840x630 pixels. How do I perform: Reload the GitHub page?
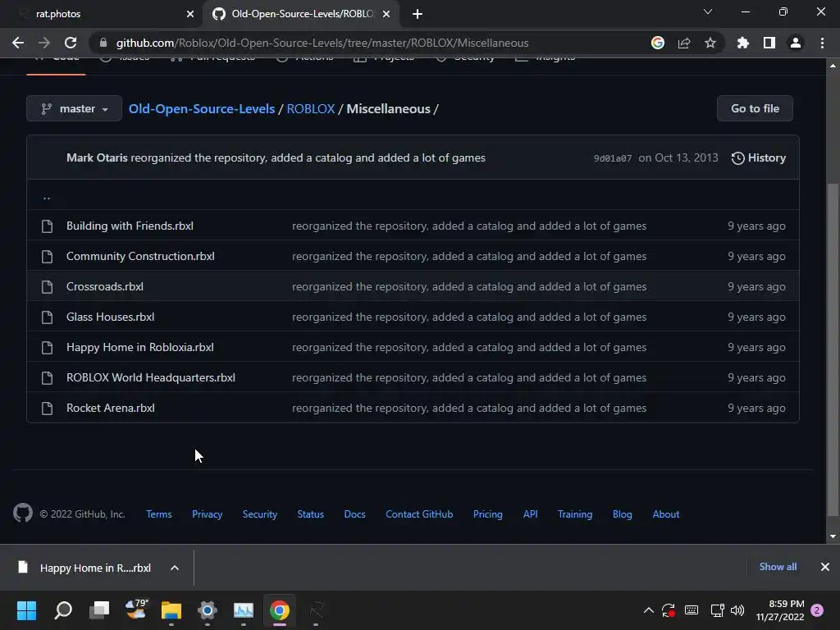click(x=71, y=43)
